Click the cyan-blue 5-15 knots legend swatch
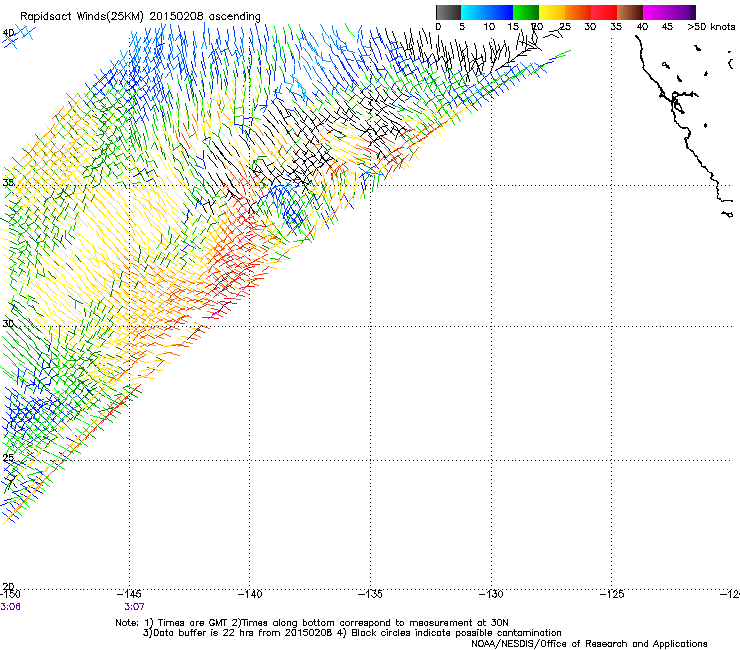This screenshot has width=740, height=650. tap(487, 12)
